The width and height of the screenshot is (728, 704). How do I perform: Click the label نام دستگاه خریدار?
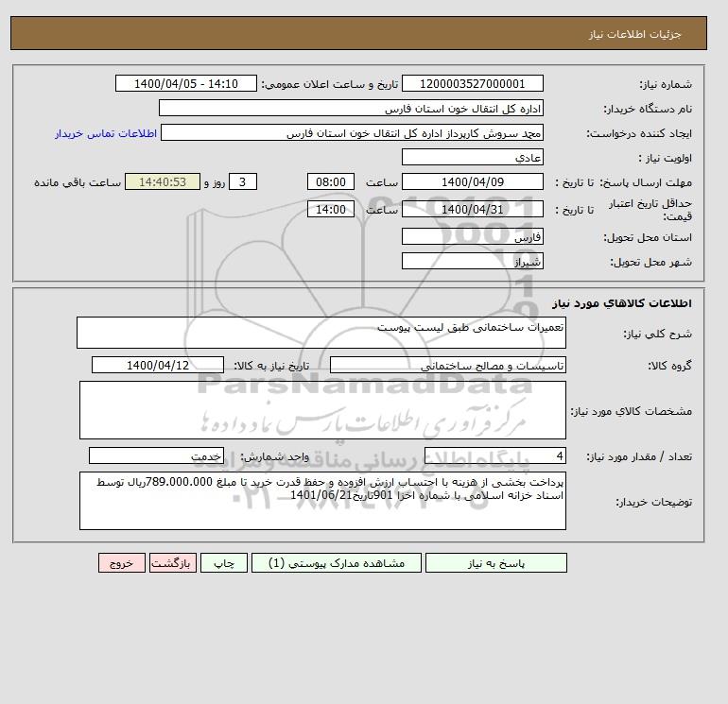[648, 109]
